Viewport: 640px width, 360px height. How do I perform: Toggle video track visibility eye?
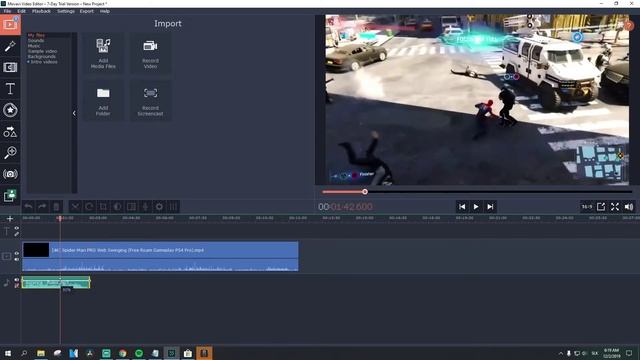(17, 253)
